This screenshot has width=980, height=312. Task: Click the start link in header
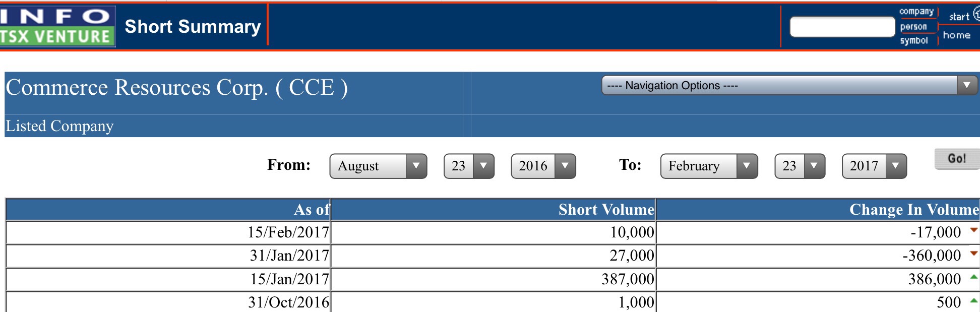[959, 17]
